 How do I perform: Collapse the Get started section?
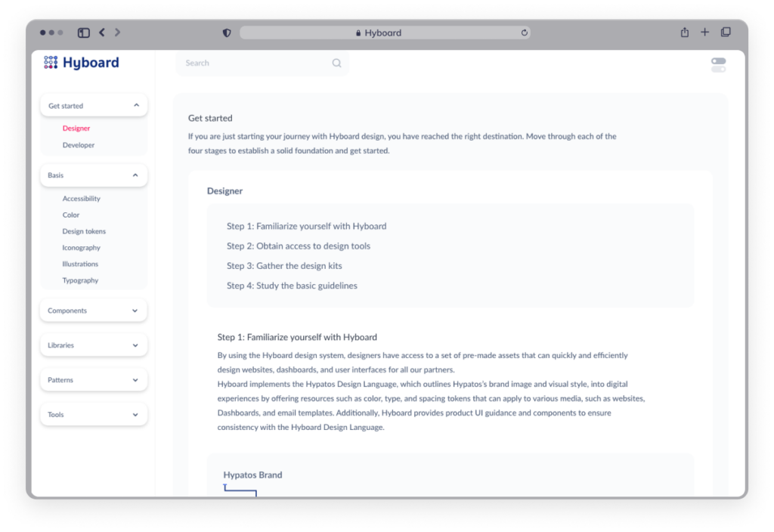coord(136,106)
